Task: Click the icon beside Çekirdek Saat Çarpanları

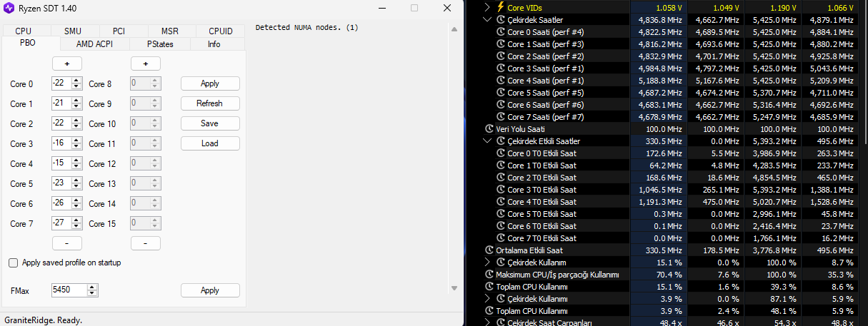Action: pyautogui.click(x=500, y=322)
